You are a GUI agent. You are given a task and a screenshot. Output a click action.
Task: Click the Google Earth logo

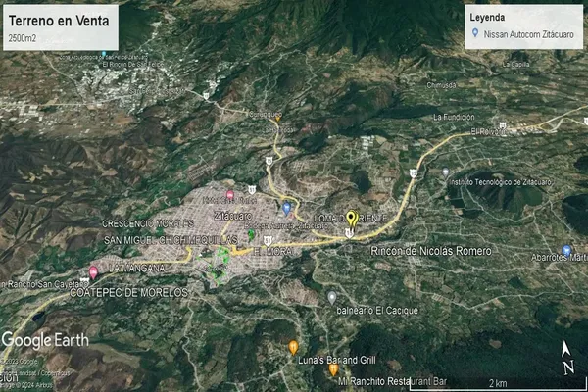coord(44,340)
